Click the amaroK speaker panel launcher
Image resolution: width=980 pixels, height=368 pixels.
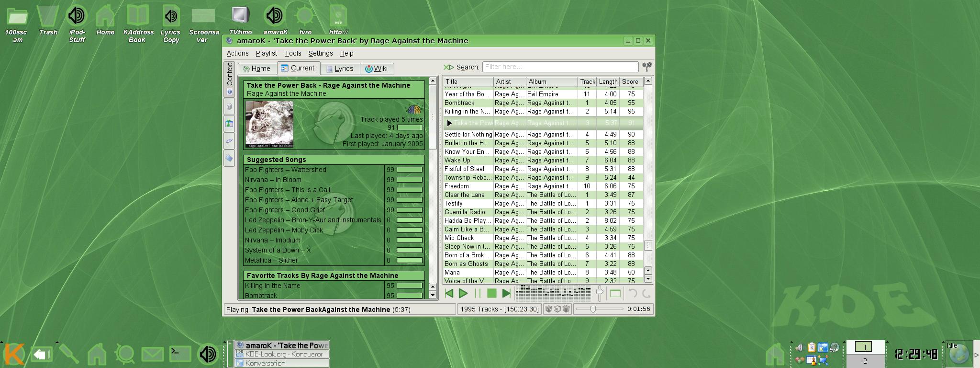[x=208, y=354]
